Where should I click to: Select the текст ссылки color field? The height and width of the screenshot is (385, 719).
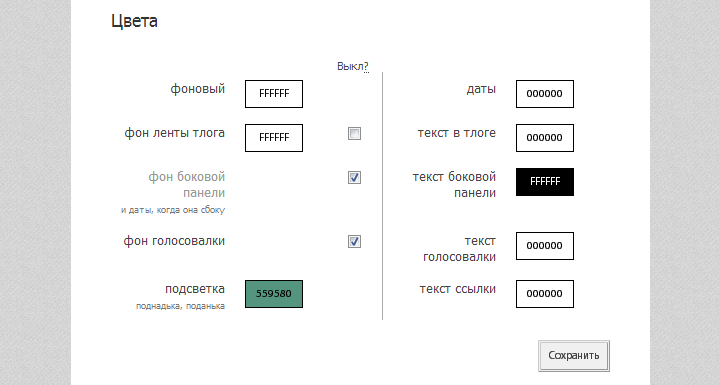(x=545, y=294)
